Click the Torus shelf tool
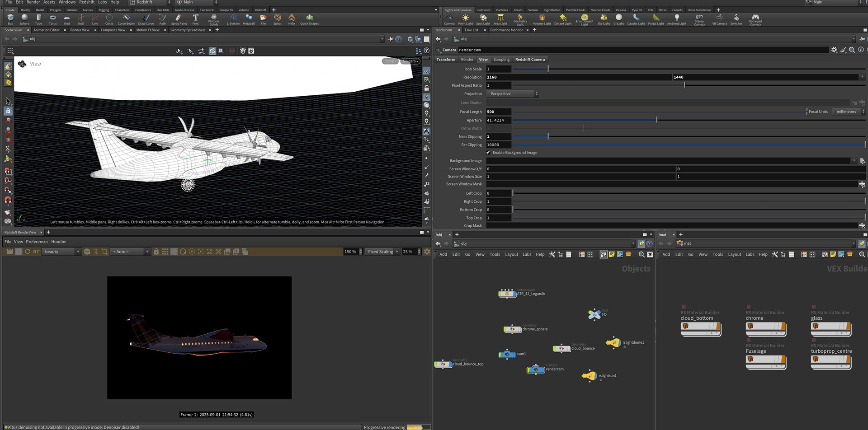868x430 pixels. pos(53,19)
